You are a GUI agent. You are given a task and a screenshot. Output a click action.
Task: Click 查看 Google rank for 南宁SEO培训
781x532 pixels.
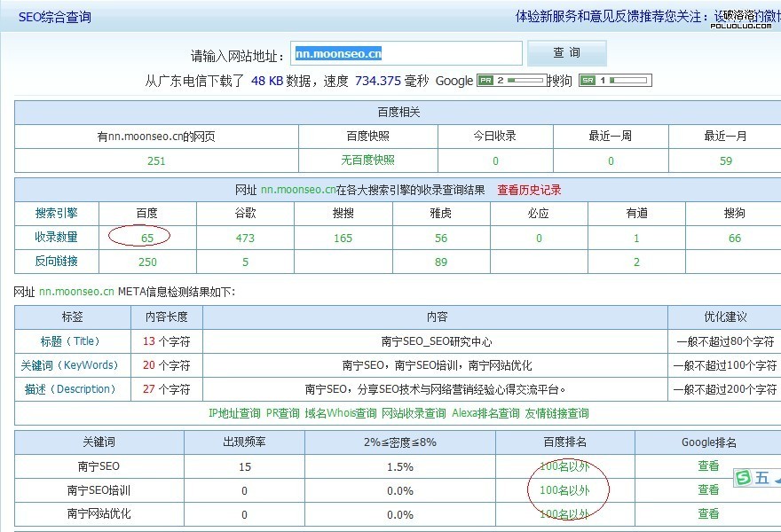[x=708, y=490]
